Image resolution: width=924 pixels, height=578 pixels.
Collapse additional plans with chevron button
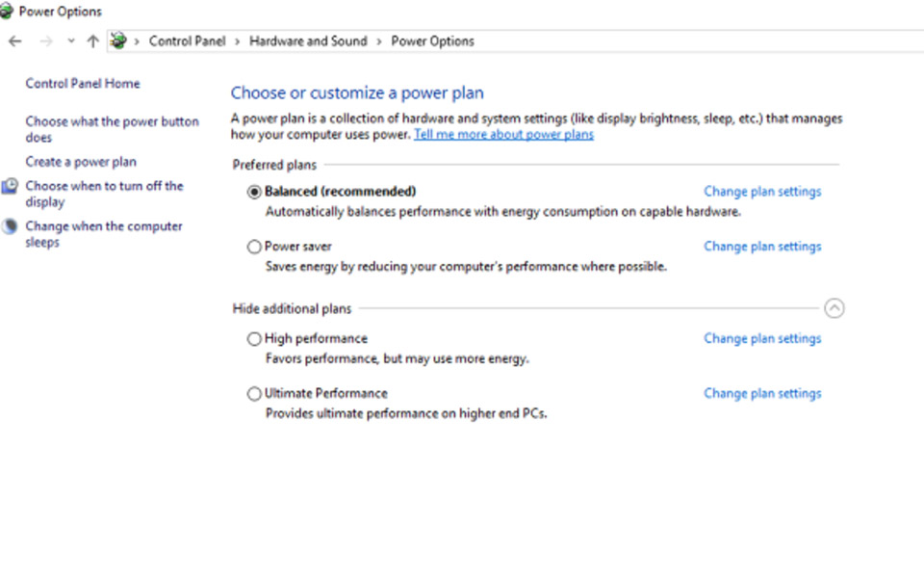(x=834, y=308)
